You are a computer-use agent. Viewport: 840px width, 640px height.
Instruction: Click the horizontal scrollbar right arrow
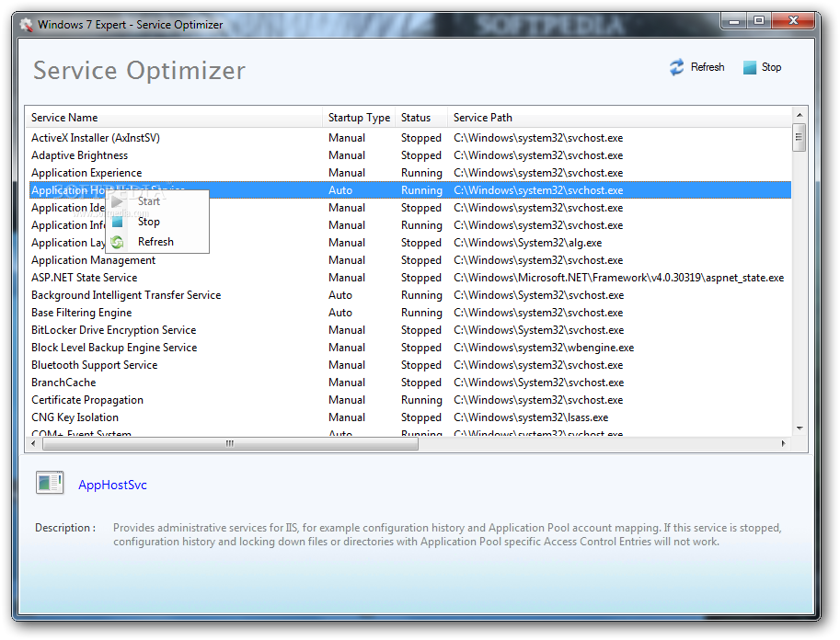coord(784,443)
